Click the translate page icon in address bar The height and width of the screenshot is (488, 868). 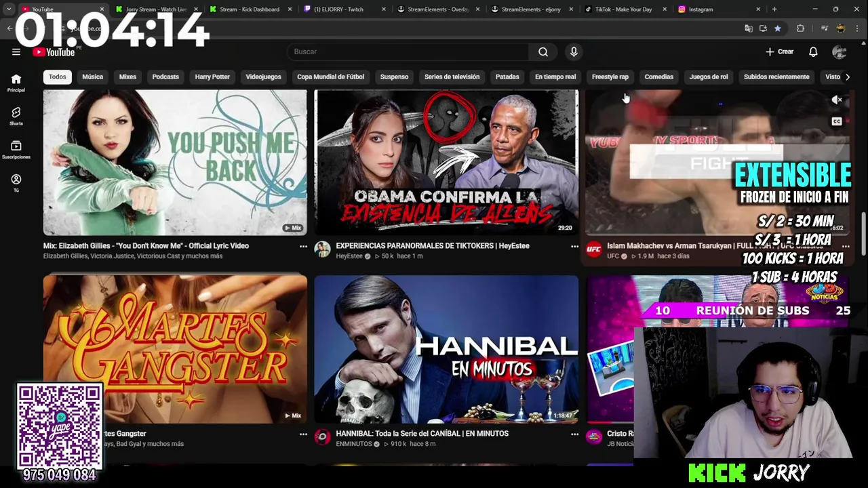tap(749, 28)
